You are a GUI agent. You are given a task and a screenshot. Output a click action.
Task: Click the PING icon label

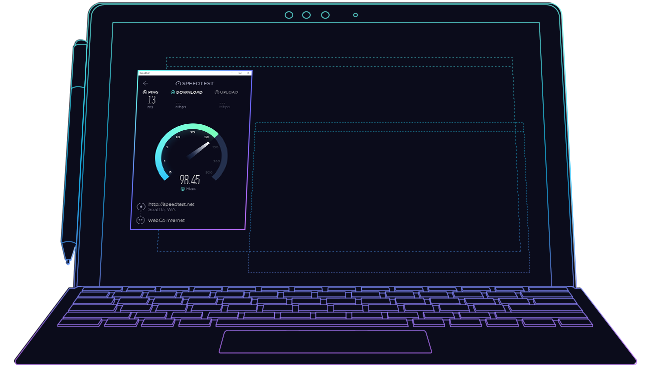150,92
